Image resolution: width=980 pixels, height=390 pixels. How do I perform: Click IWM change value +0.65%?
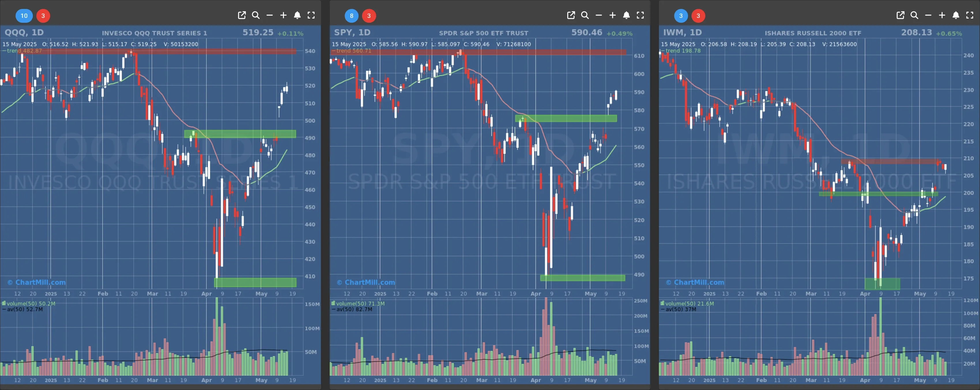click(x=949, y=33)
